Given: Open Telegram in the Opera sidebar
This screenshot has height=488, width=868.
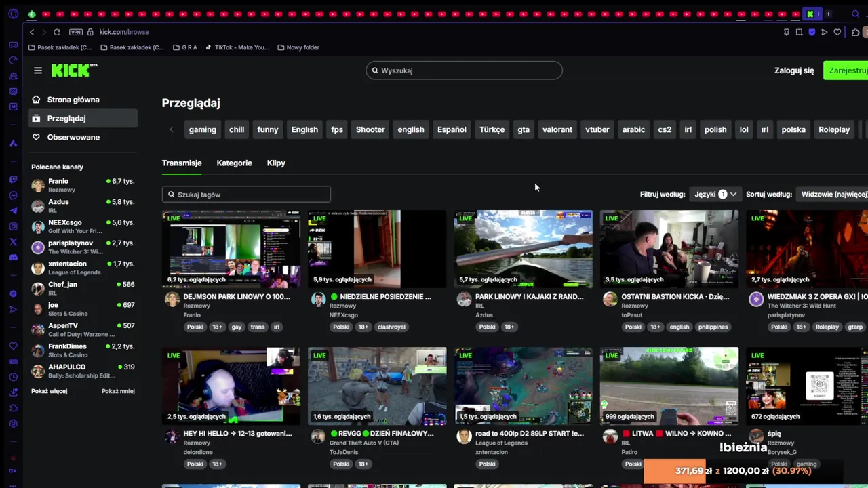Looking at the screenshot, I should coord(13,211).
